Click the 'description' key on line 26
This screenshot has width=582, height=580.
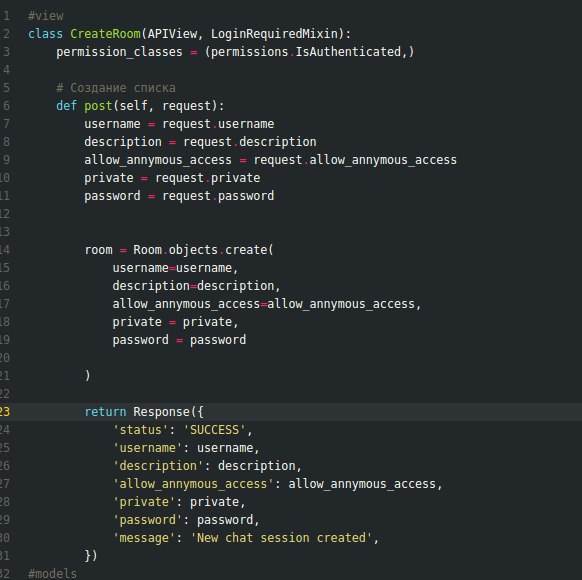click(x=158, y=466)
